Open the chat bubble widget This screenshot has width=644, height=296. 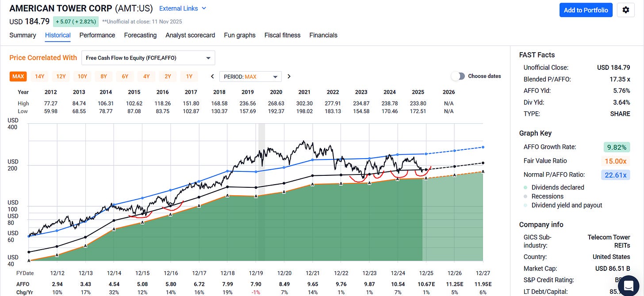tap(629, 285)
